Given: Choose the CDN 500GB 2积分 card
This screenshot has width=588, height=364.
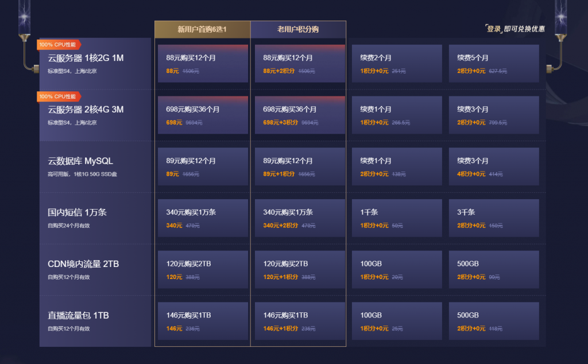Looking at the screenshot, I should pyautogui.click(x=494, y=269).
